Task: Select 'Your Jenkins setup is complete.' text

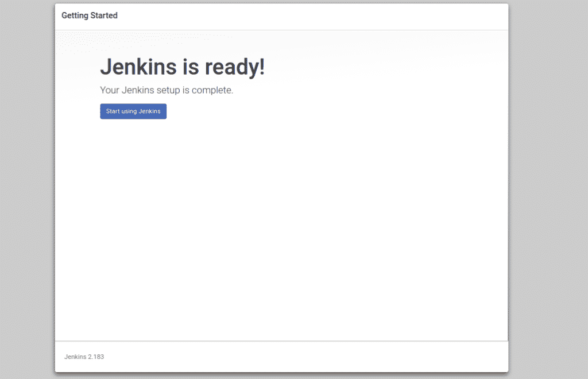Action: (167, 90)
